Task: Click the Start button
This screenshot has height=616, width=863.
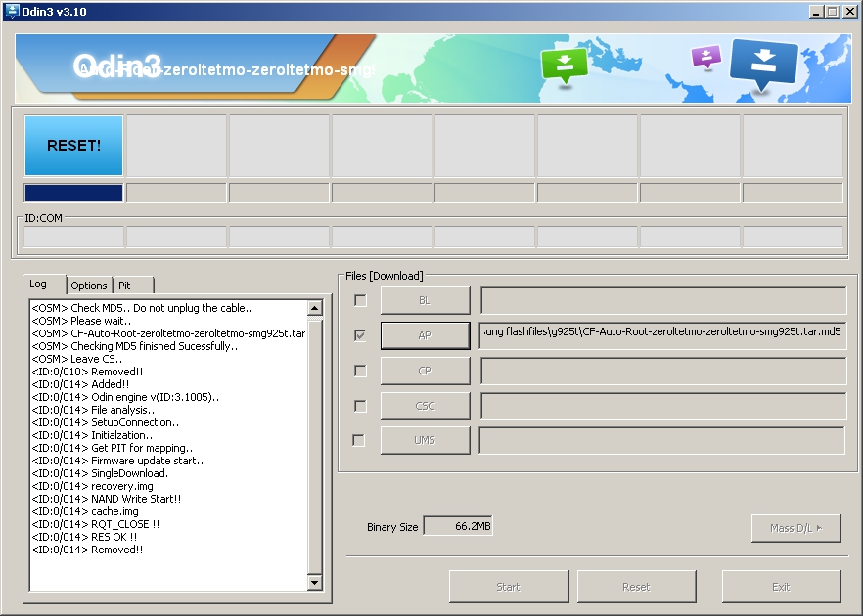Action: pos(509,587)
